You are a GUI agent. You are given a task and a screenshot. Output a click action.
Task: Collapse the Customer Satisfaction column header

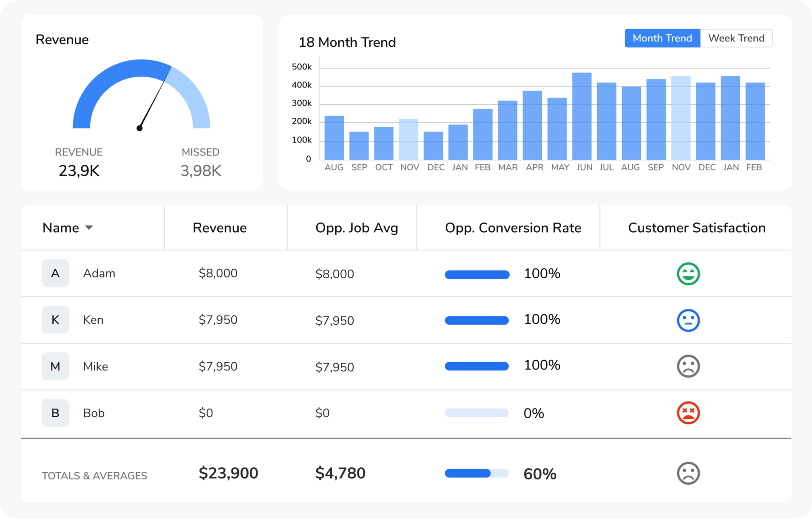(x=696, y=228)
